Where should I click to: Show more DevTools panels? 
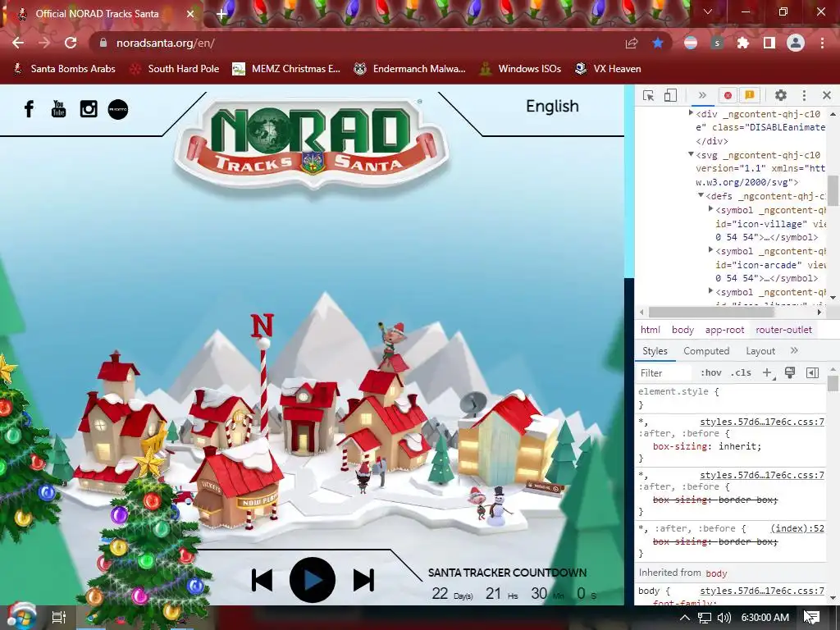point(702,95)
